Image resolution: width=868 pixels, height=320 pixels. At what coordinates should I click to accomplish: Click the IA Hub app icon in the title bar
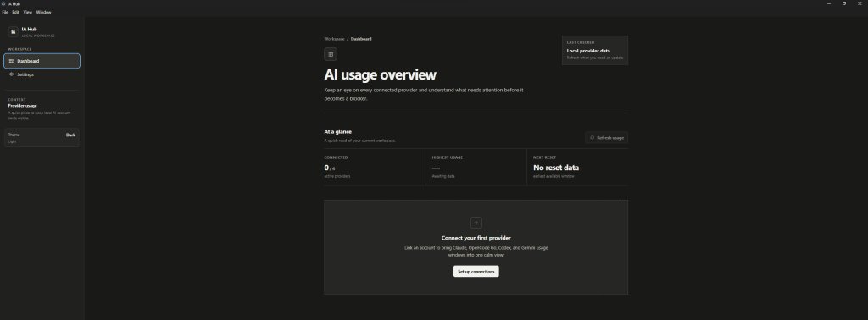click(4, 3)
